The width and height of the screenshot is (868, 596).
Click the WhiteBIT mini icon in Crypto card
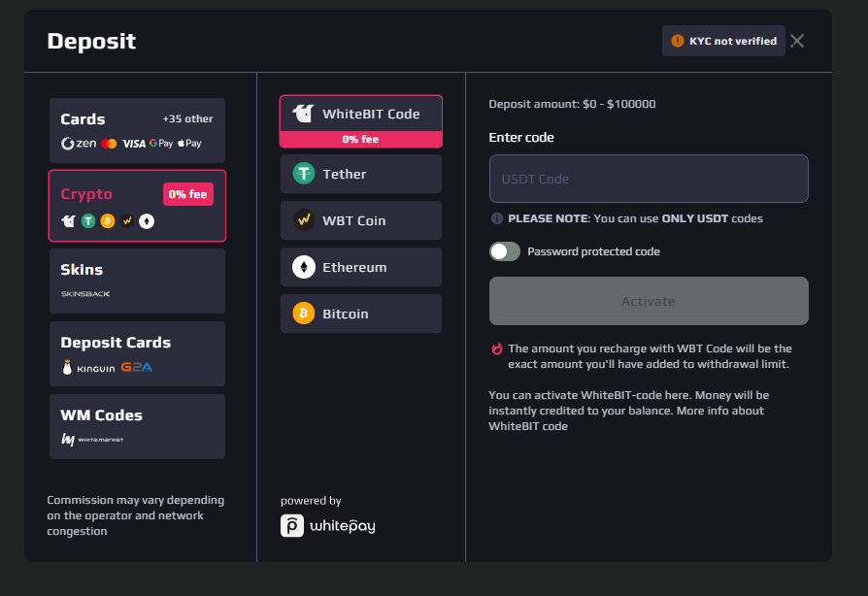[68, 221]
